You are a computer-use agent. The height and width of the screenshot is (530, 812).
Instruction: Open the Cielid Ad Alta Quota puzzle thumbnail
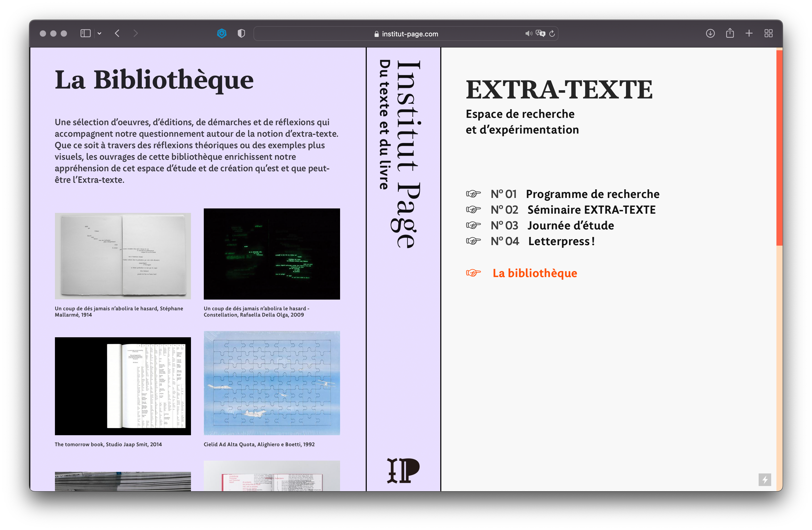click(x=272, y=383)
